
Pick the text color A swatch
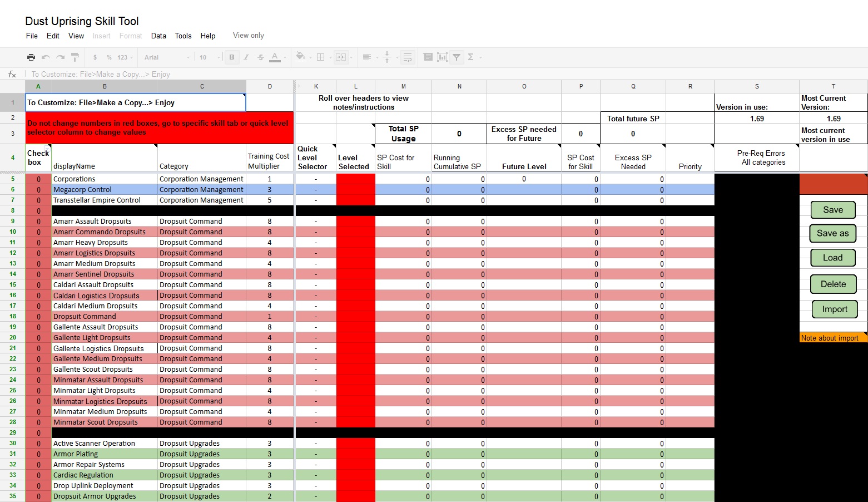coord(275,57)
